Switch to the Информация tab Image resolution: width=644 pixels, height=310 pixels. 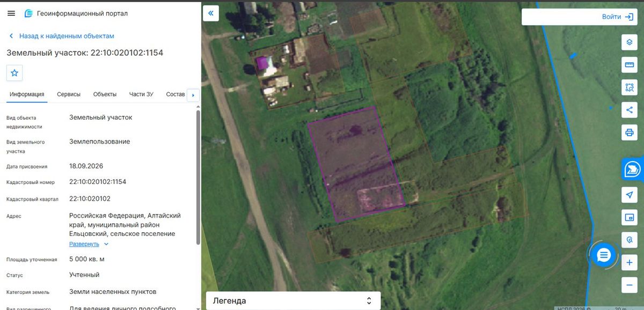click(x=27, y=94)
